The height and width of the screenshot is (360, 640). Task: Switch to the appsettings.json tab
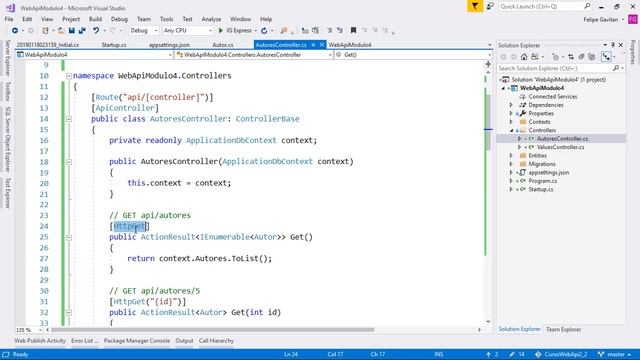169,45
